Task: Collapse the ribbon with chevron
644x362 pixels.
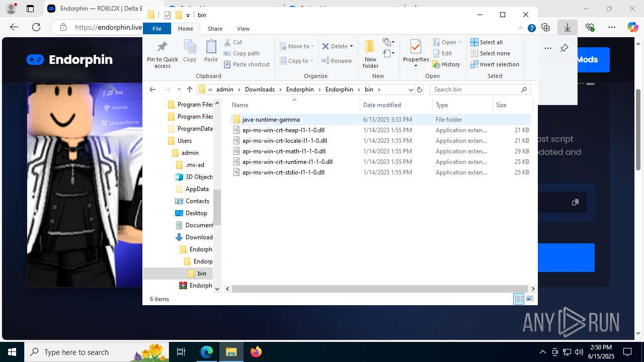Action: coord(521,29)
